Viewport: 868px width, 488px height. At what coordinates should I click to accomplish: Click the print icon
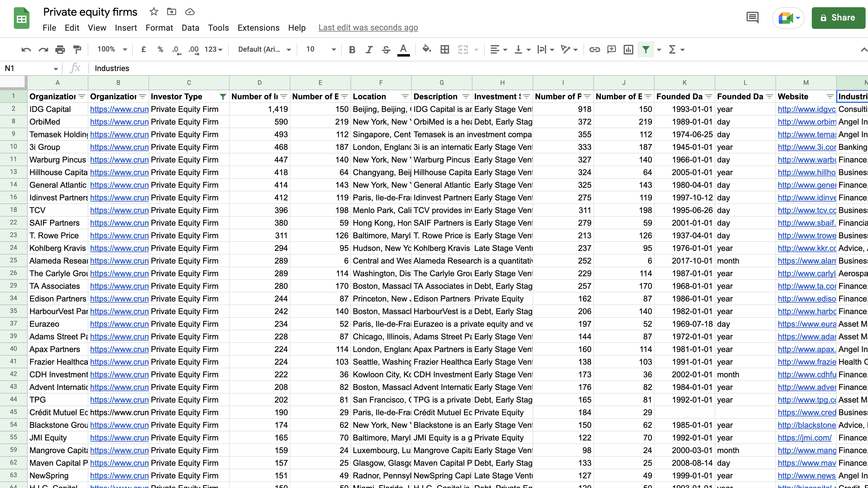[x=60, y=50]
